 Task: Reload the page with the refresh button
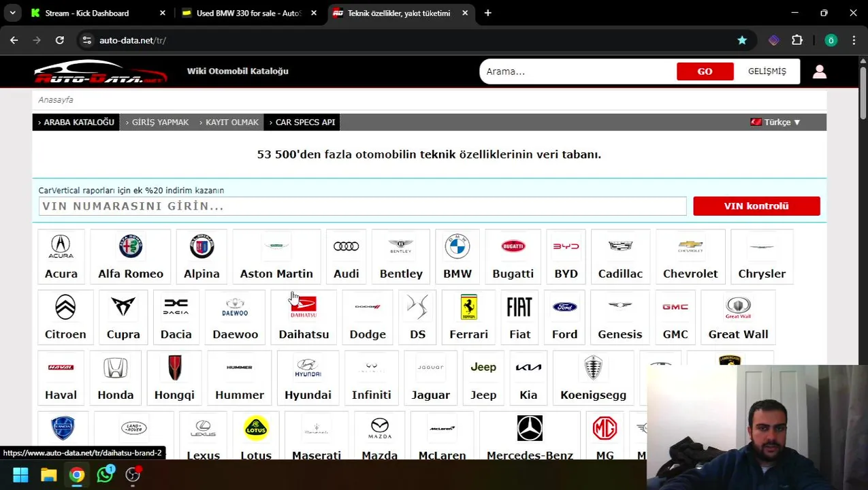point(60,40)
